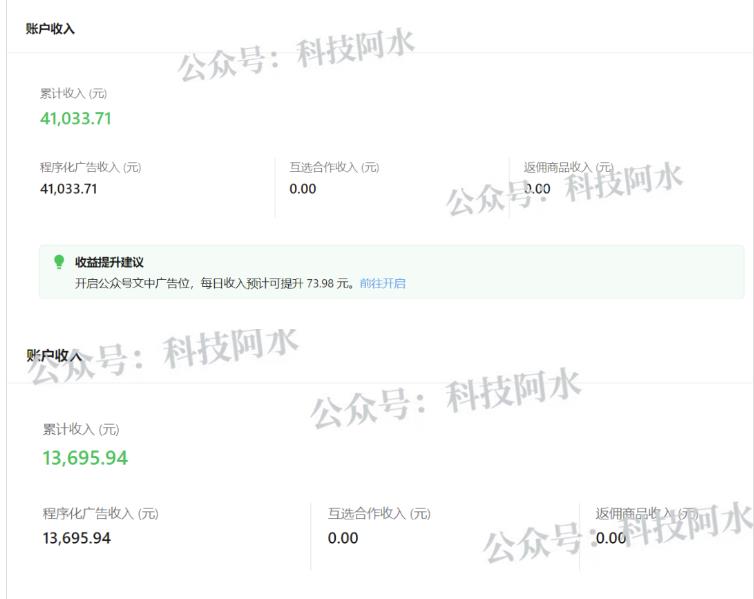The height and width of the screenshot is (599, 754).
Task: Click 返佣商品收入 (元) label in the upper panel
Action: coord(568,167)
